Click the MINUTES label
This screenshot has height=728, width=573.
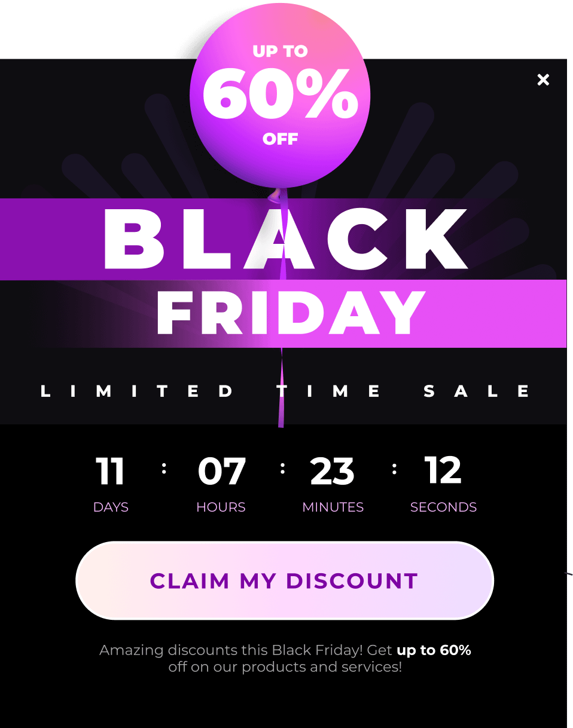pyautogui.click(x=333, y=507)
